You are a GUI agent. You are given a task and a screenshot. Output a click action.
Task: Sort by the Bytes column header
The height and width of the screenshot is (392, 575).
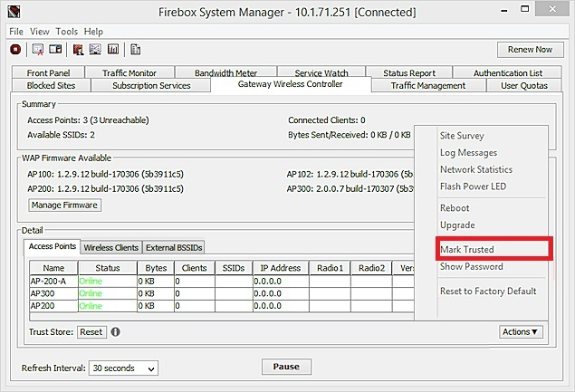click(156, 268)
